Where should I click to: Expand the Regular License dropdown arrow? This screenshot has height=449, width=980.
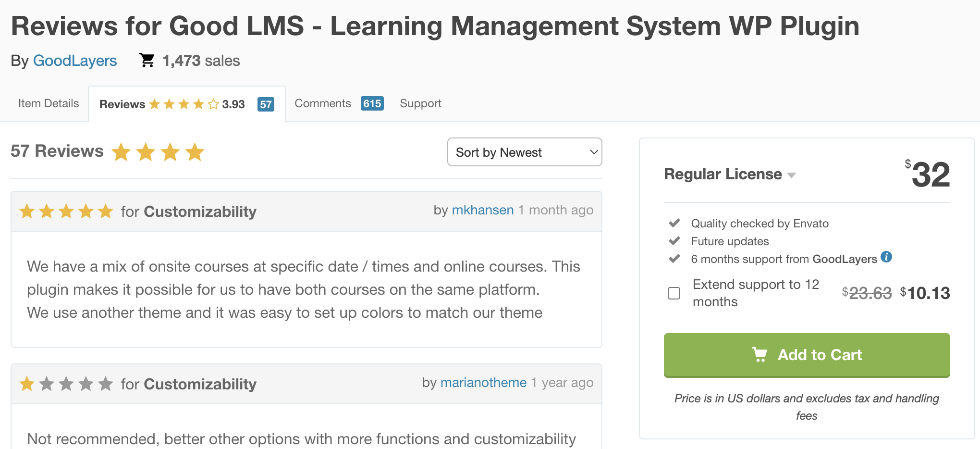point(791,175)
